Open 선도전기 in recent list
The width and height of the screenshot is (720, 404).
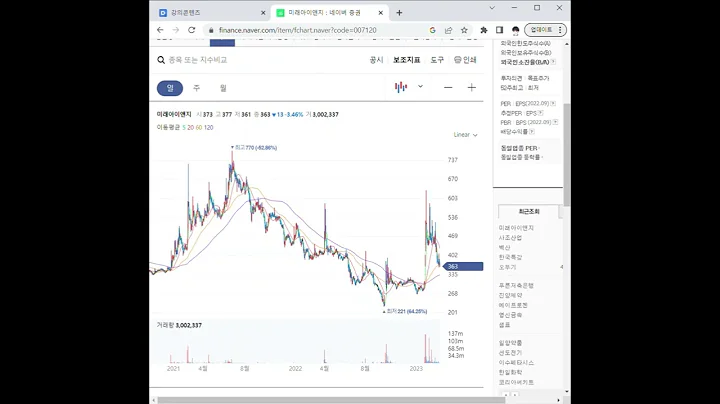510,353
